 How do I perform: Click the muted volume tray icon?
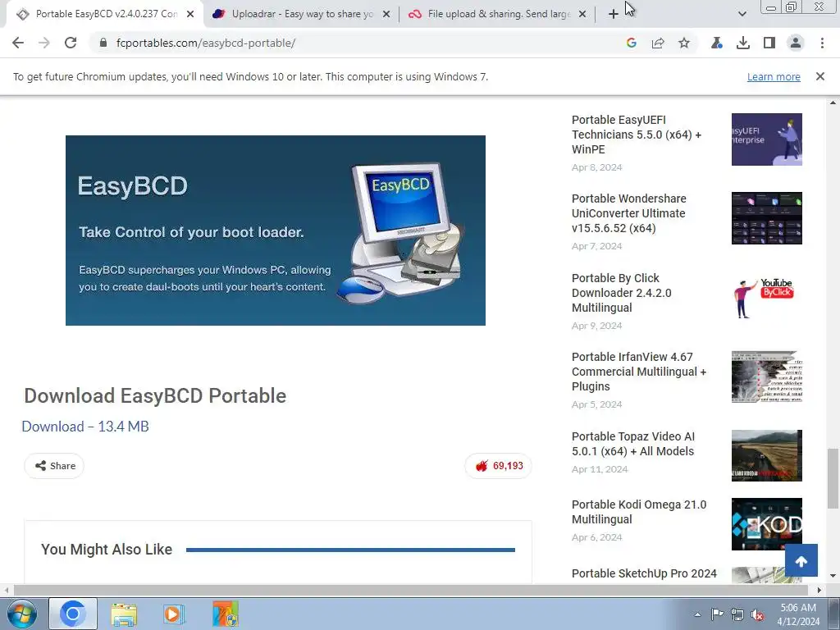click(757, 614)
